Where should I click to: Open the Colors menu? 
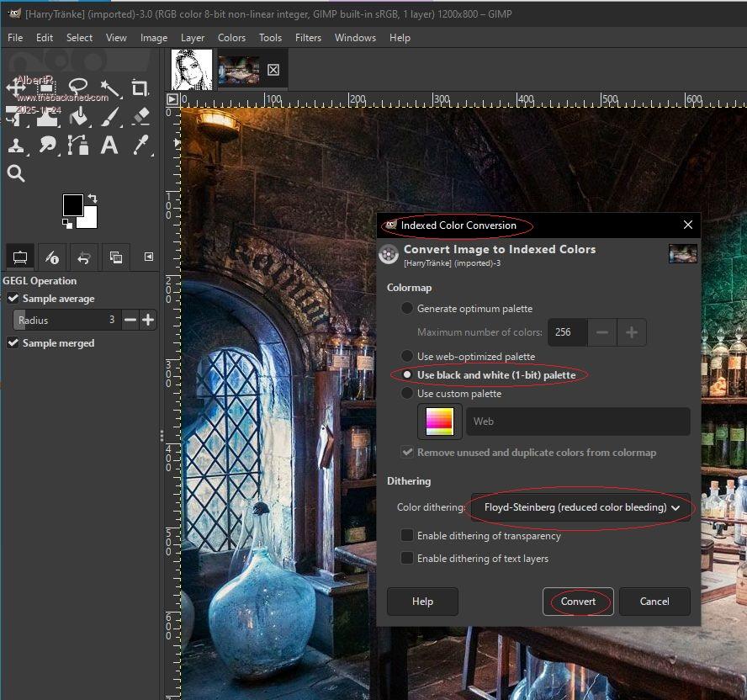[x=231, y=38]
